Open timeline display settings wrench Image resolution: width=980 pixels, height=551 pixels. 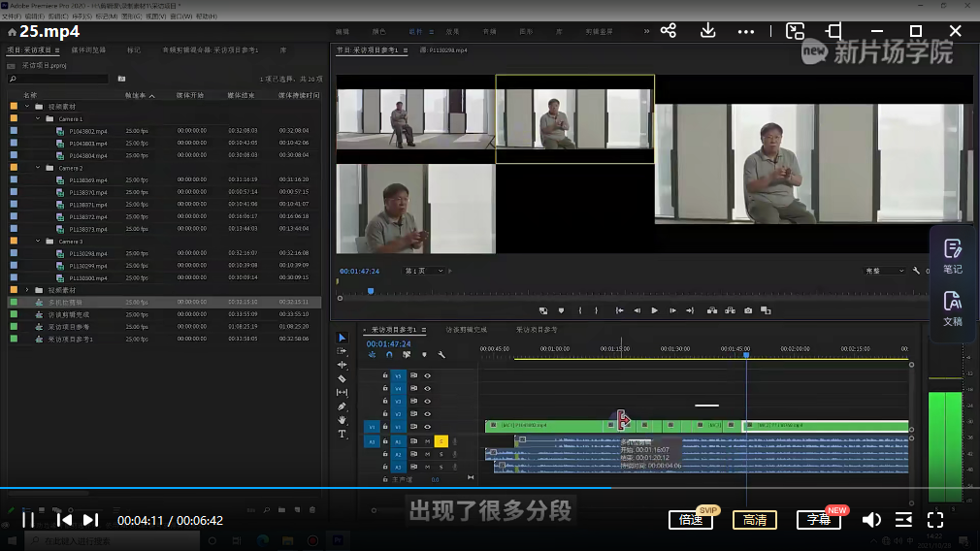[441, 355]
